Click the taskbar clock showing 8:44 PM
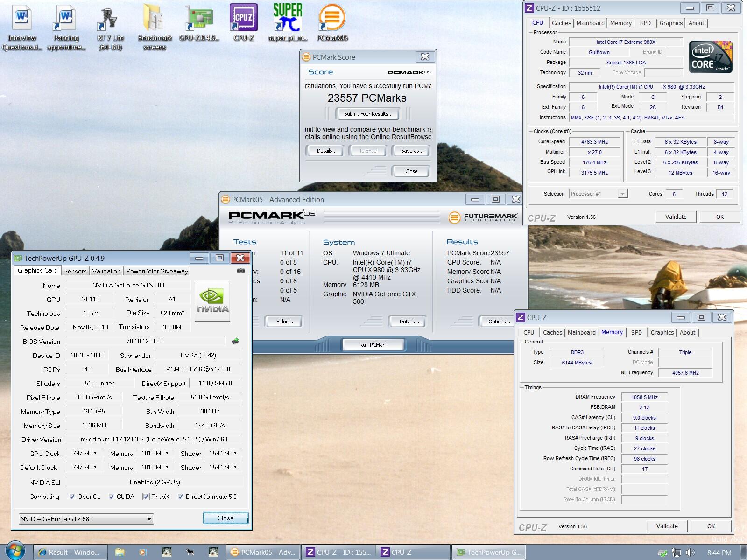The width and height of the screenshot is (747, 560). coord(719,553)
